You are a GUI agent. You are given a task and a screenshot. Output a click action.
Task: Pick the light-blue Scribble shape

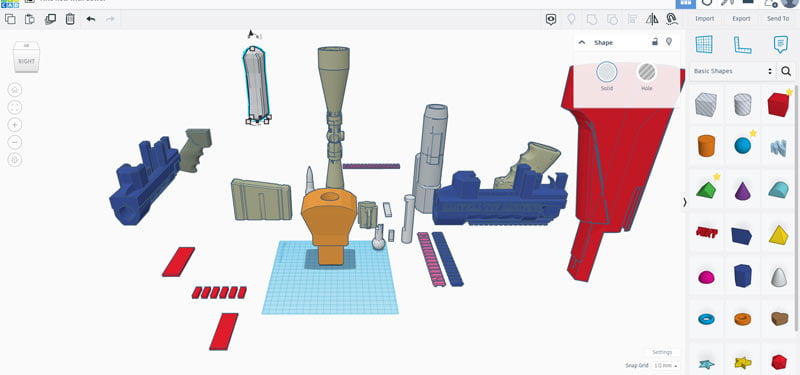(x=779, y=147)
